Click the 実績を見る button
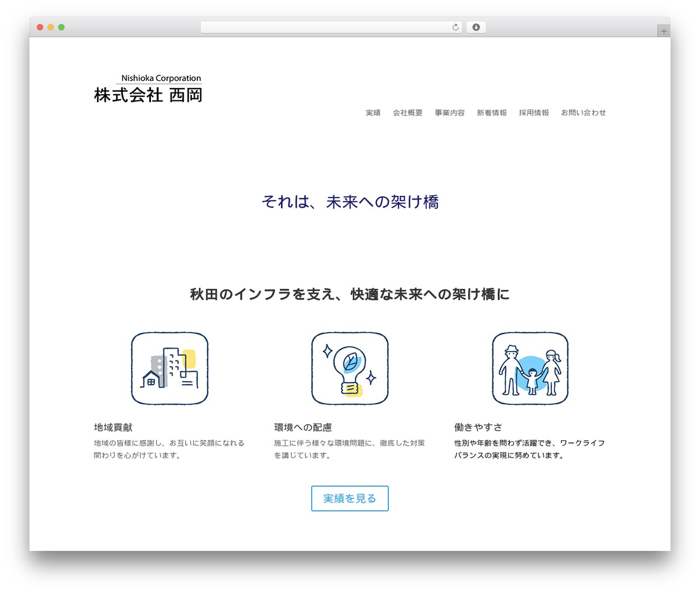 point(350,498)
